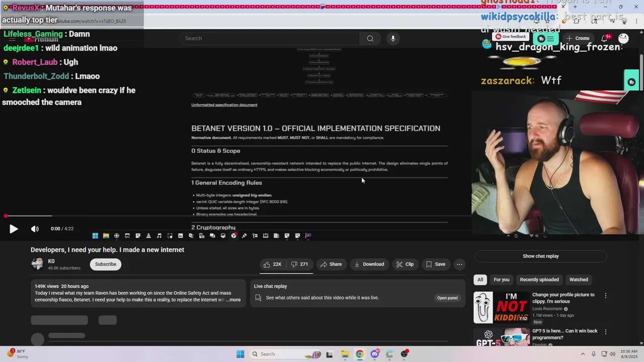The height and width of the screenshot is (362, 644).
Task: Open Task View on the taskbar
Action: click(330, 354)
